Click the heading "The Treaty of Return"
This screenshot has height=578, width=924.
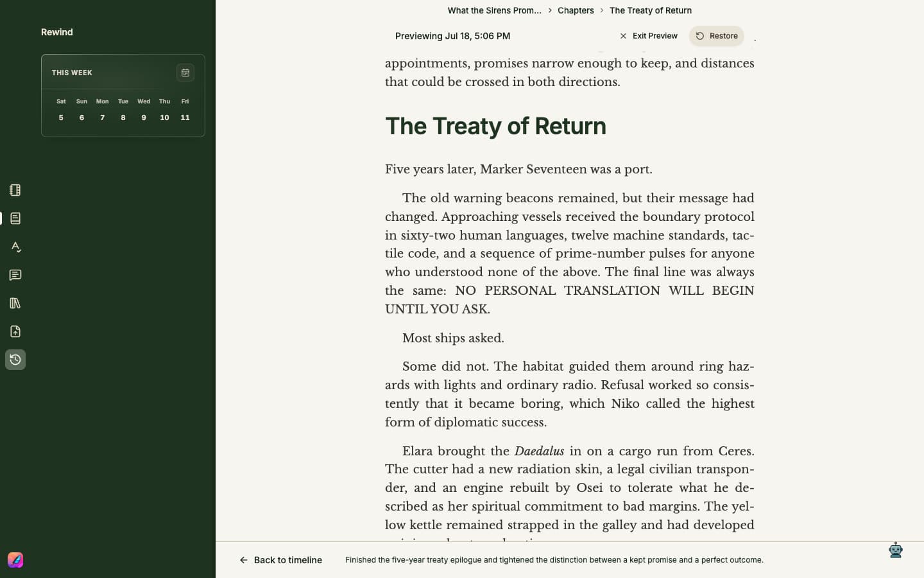tap(495, 126)
